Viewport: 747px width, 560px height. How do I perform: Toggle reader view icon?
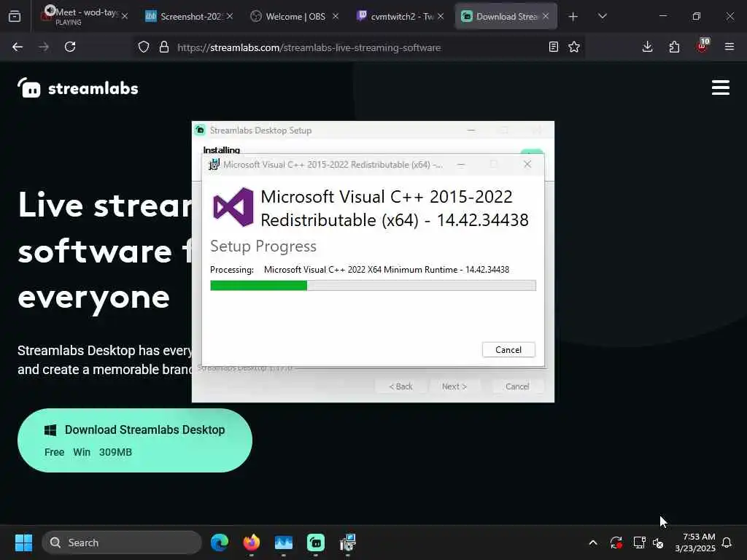coord(553,47)
